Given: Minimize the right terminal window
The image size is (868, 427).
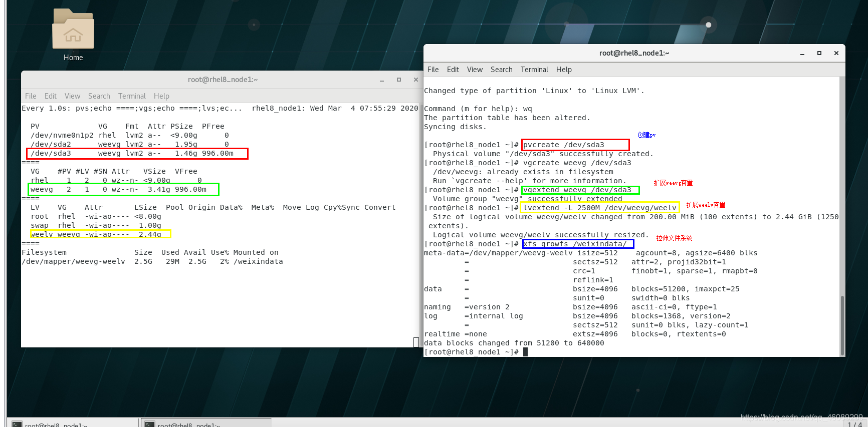Looking at the screenshot, I should click(x=802, y=53).
